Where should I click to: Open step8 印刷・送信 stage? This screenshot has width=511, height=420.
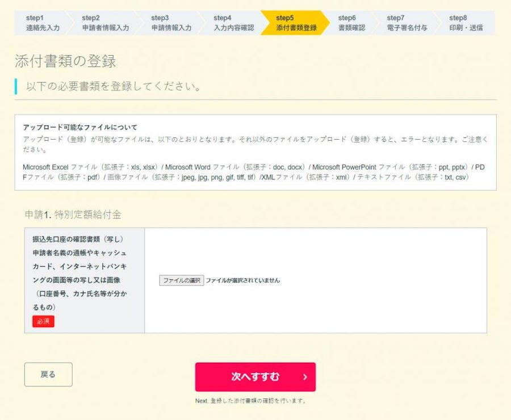click(466, 23)
